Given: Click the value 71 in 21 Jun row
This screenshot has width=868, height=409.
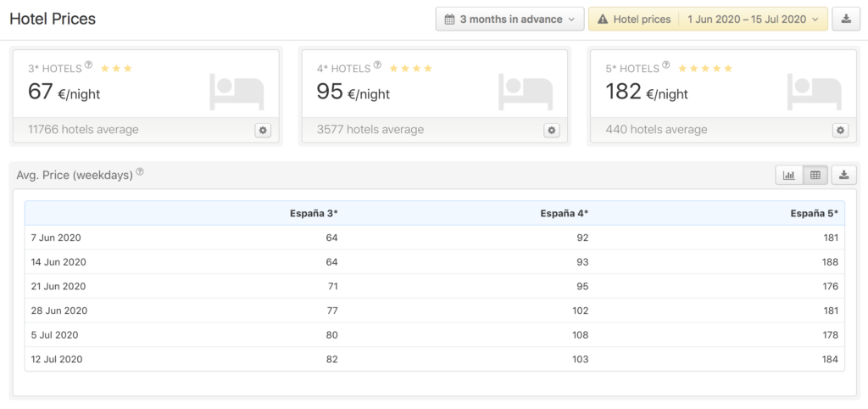Looking at the screenshot, I should 332,287.
